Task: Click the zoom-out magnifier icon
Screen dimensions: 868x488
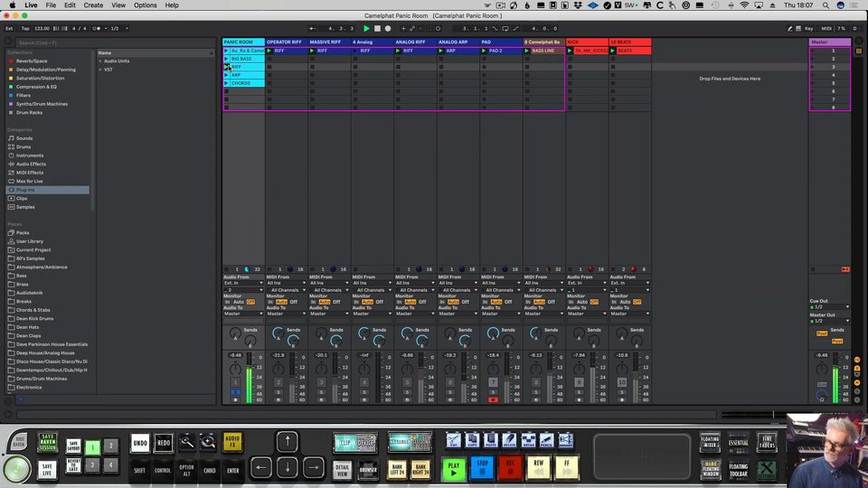Action: pyautogui.click(x=187, y=442)
